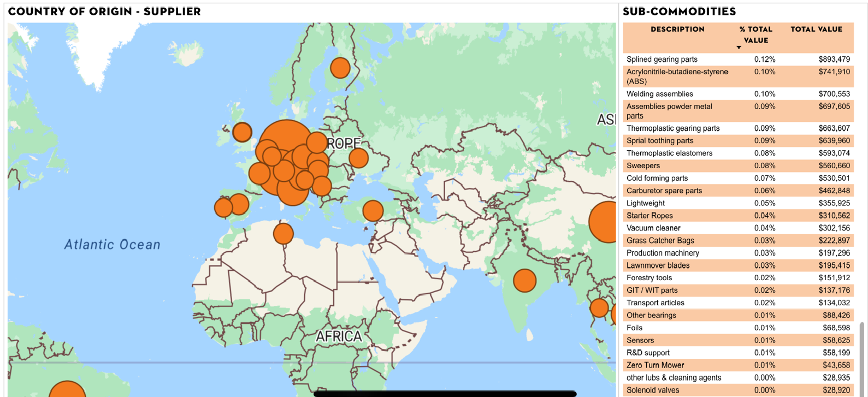Select the orange bubble over Finland
Image resolution: width=868 pixels, height=397 pixels.
tap(340, 68)
